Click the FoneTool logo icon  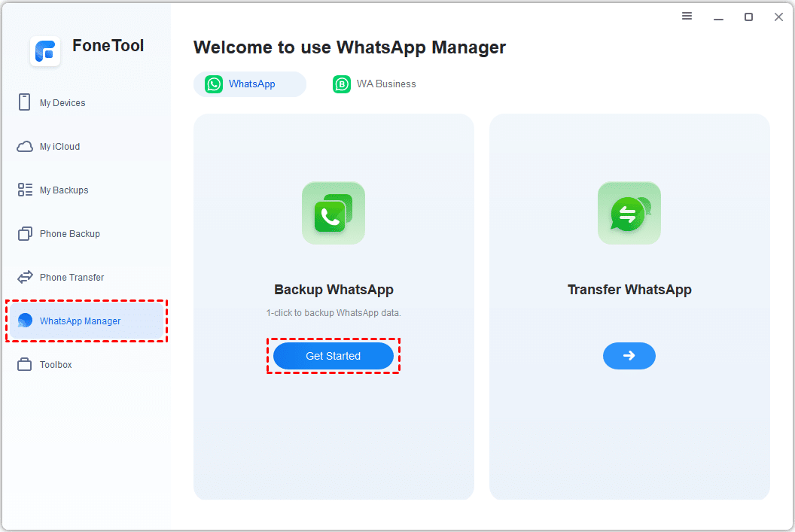pyautogui.click(x=45, y=51)
